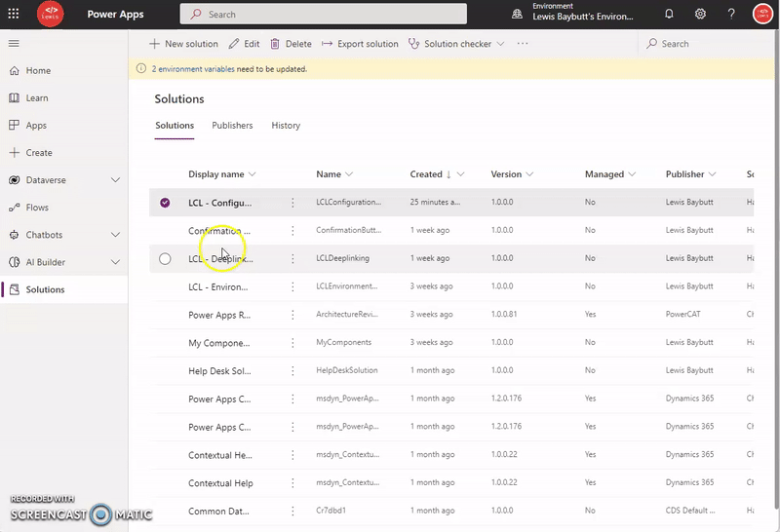
Task: Click CDS Default publisher cell
Action: pos(690,511)
